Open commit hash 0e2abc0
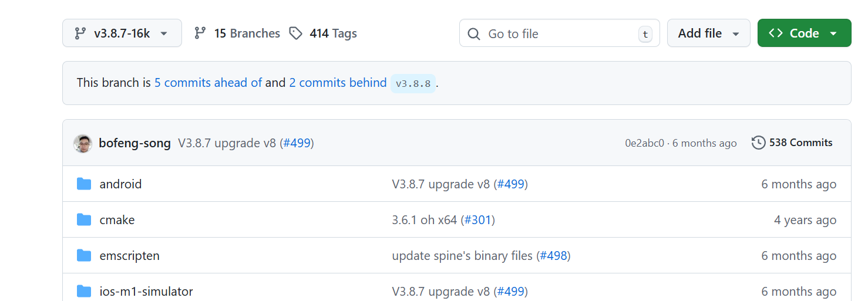This screenshot has height=301, width=868. (x=644, y=143)
